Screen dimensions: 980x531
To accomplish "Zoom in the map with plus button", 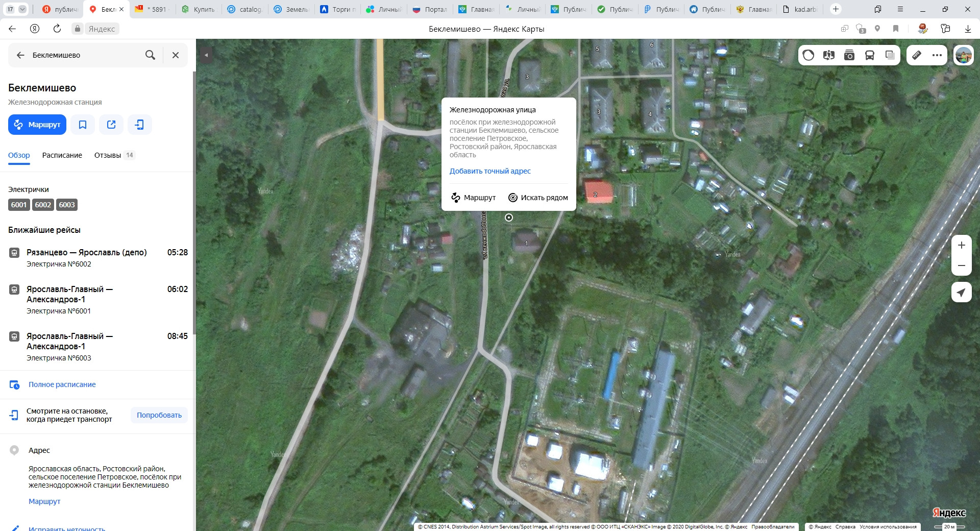I will 962,245.
